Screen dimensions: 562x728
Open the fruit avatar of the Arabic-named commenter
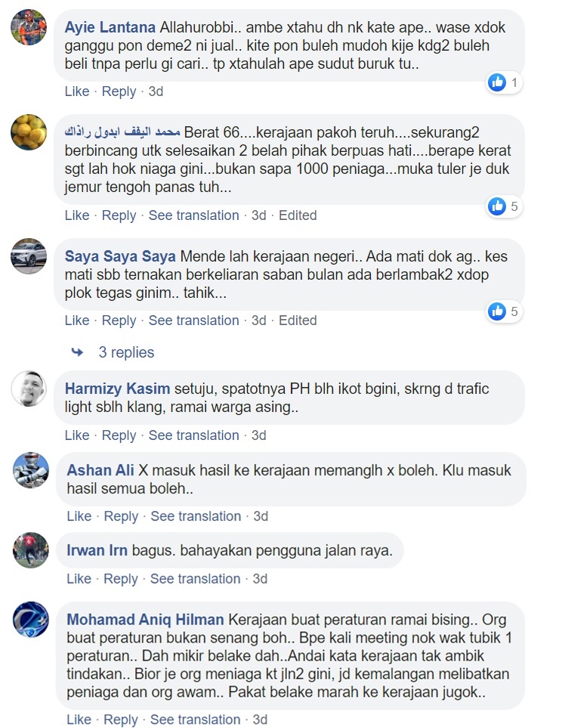(x=29, y=132)
